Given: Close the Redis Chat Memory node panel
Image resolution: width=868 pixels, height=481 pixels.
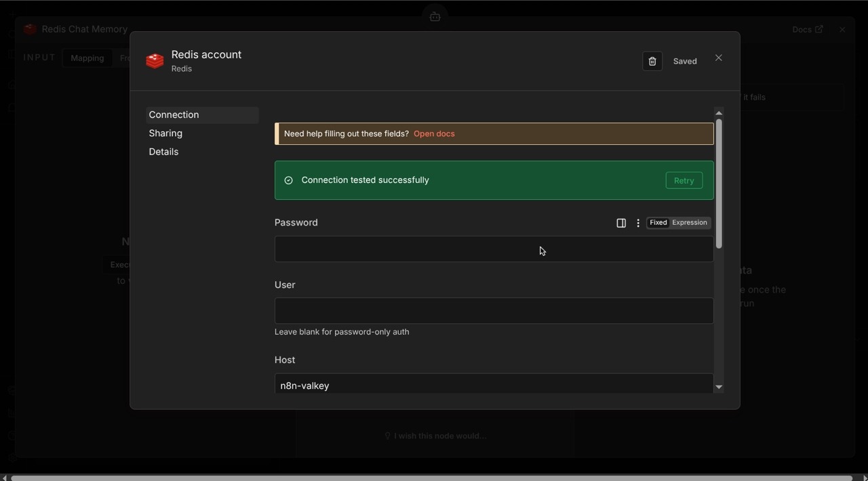Looking at the screenshot, I should (x=842, y=30).
